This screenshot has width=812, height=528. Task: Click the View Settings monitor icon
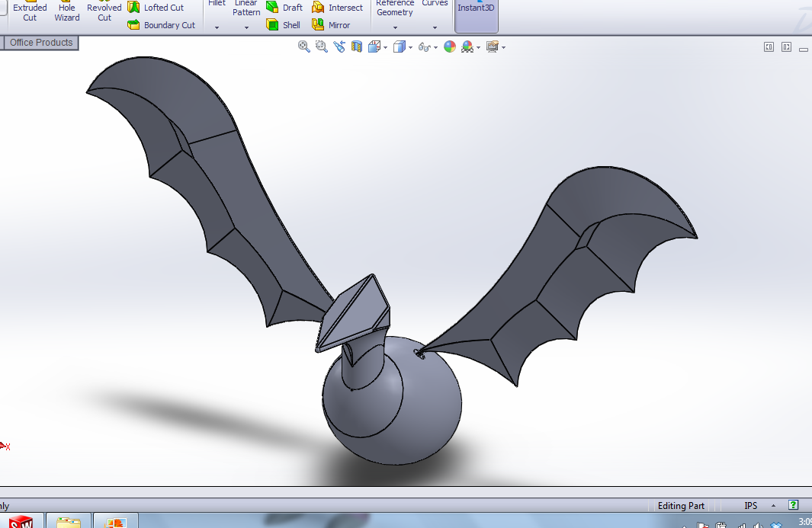[x=493, y=47]
